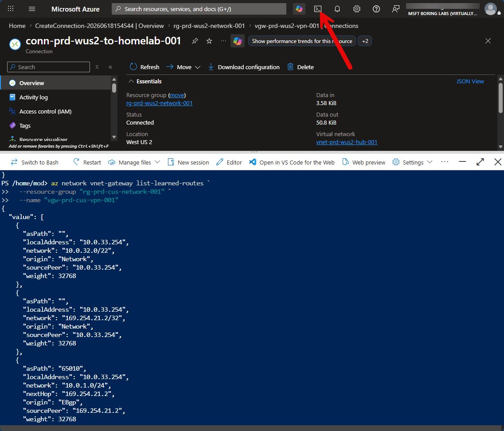Viewport: 504px width, 431px height.
Task: Open the feedback icon
Action: (396, 9)
